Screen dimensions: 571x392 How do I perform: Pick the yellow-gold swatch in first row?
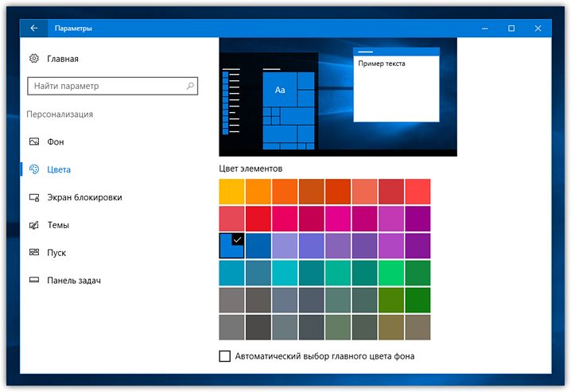tap(231, 192)
